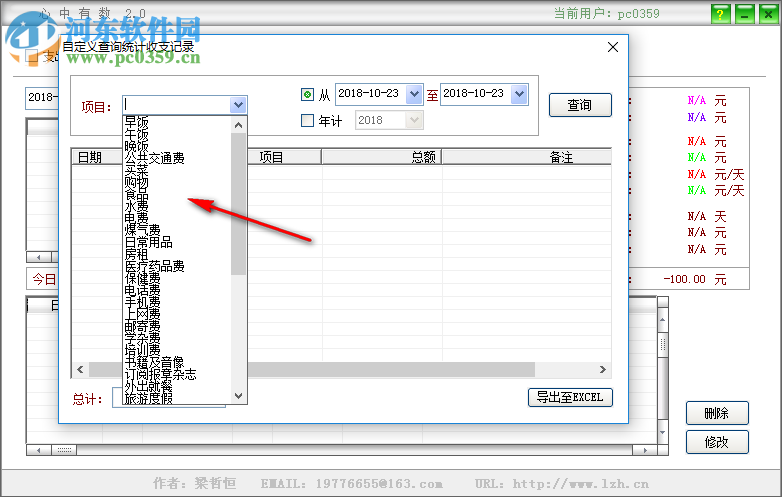Choose 早饭 from the item list
Image resolution: width=782 pixels, height=497 pixels.
pos(136,122)
